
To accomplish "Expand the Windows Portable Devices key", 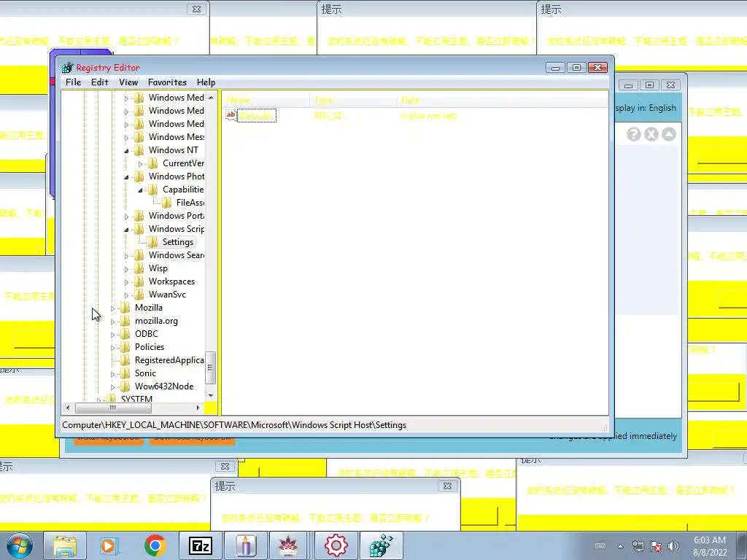I will pos(126,216).
